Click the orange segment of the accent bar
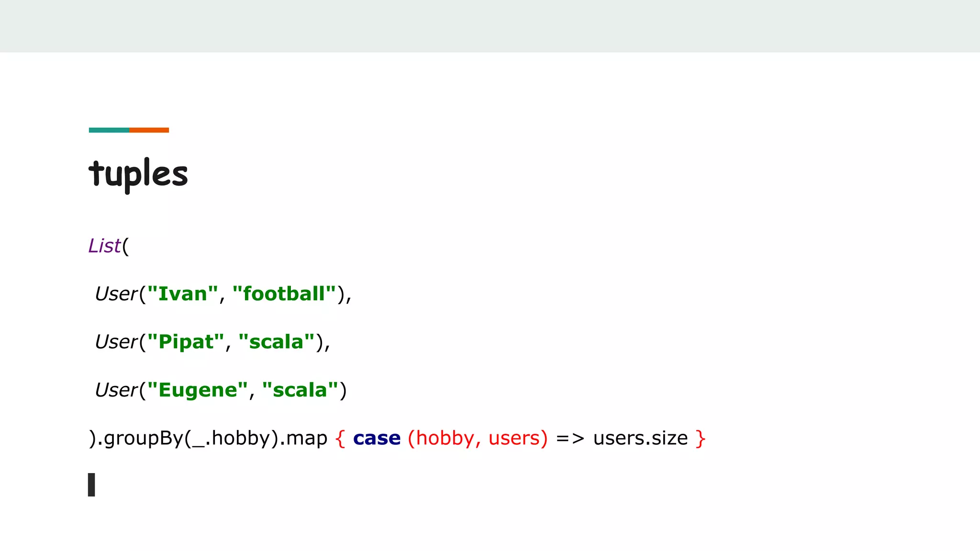Viewport: 980px width, 551px height. pyautogui.click(x=149, y=130)
